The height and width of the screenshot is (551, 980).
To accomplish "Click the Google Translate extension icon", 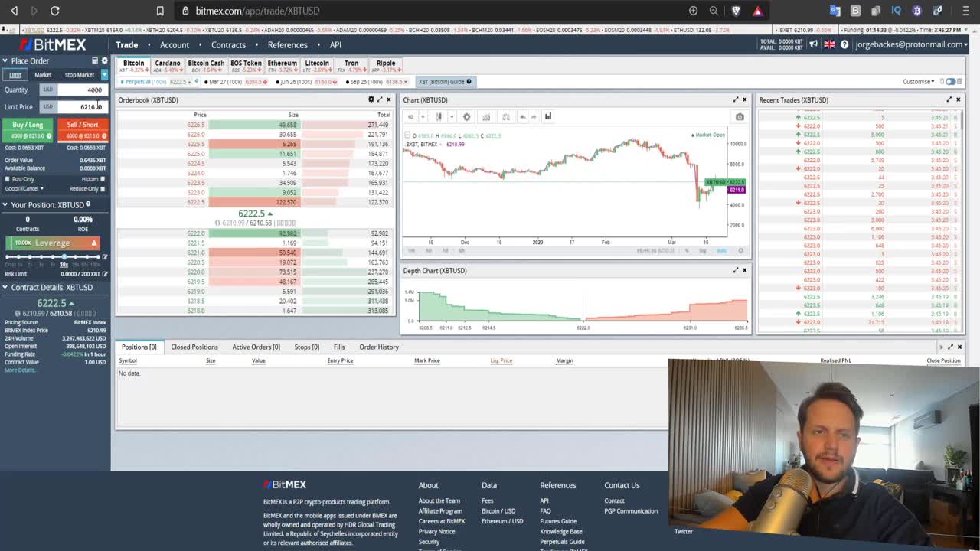I will coord(835,11).
